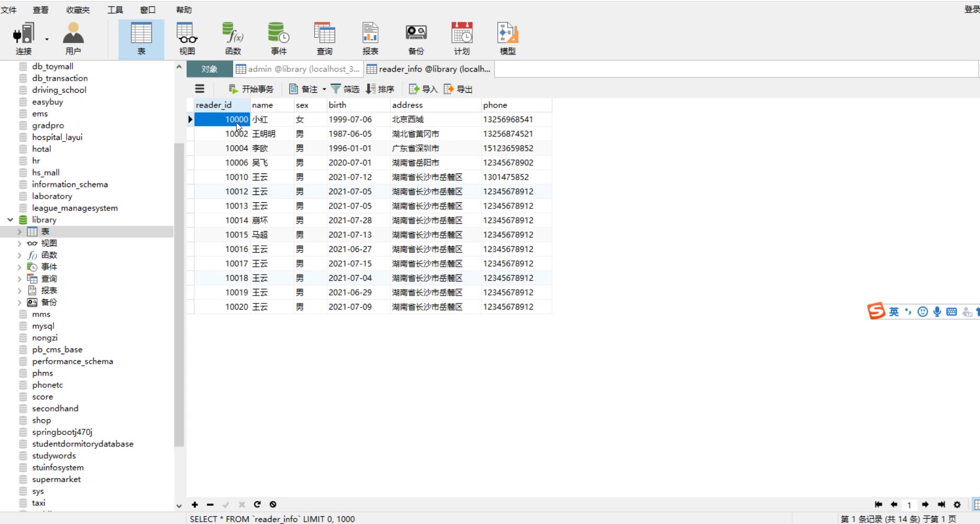Image resolution: width=980 pixels, height=524 pixels.
Task: Switch to the admin @library tab
Action: (x=298, y=69)
